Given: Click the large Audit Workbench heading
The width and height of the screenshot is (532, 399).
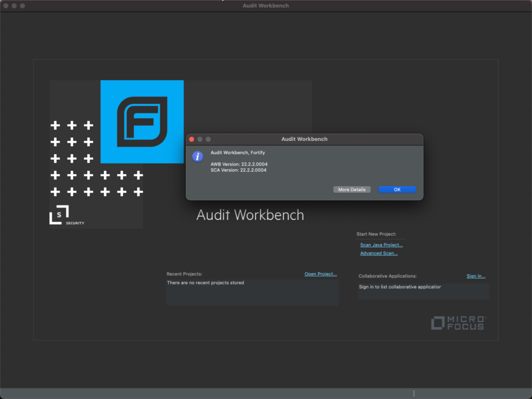Looking at the screenshot, I should click(x=250, y=215).
